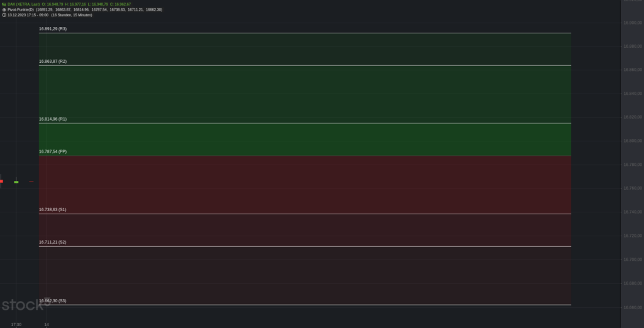Select the S1 support label 16.738,63
644x328 pixels.
point(53,209)
